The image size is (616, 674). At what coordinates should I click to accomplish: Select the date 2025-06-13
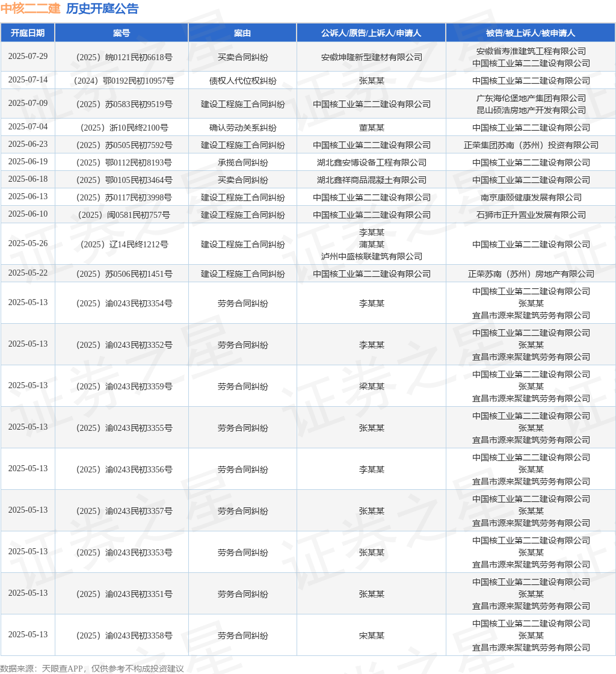(28, 196)
